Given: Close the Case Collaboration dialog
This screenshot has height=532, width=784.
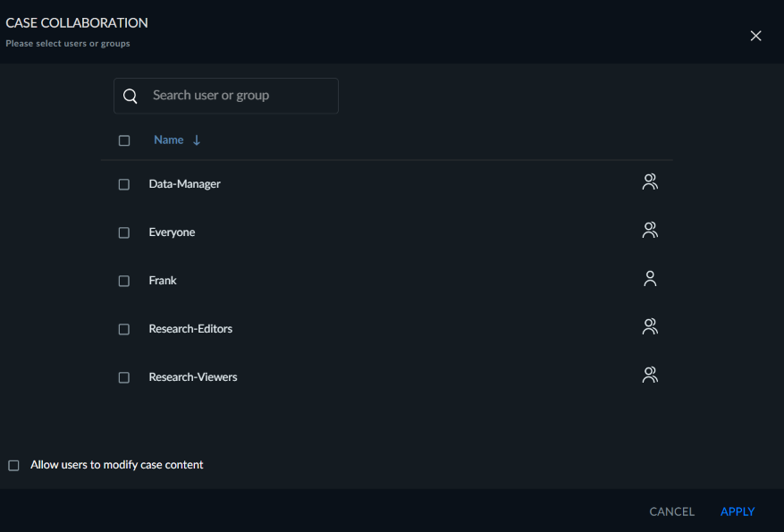Looking at the screenshot, I should pos(755,36).
